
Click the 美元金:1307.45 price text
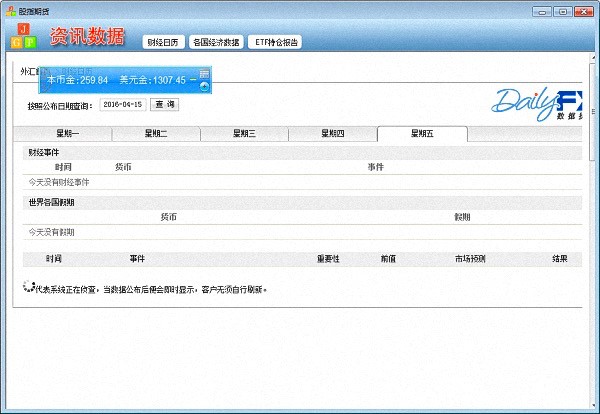point(152,80)
